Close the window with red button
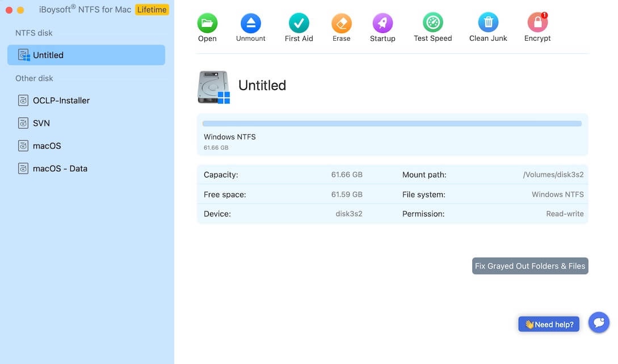618x364 pixels. click(x=9, y=10)
